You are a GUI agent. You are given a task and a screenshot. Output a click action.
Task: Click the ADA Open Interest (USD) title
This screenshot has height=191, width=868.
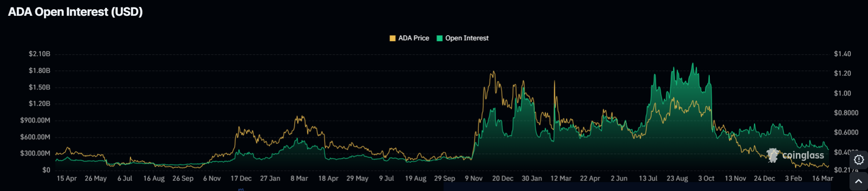(75, 12)
